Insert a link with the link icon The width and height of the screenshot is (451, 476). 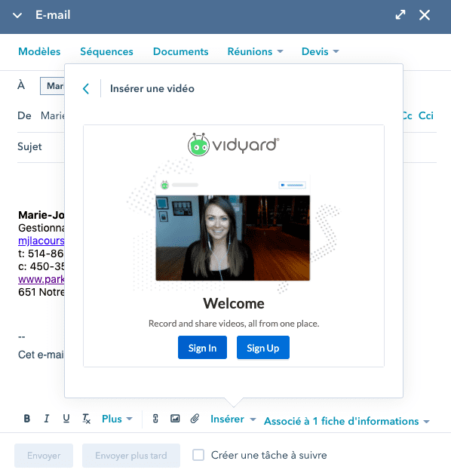155,419
